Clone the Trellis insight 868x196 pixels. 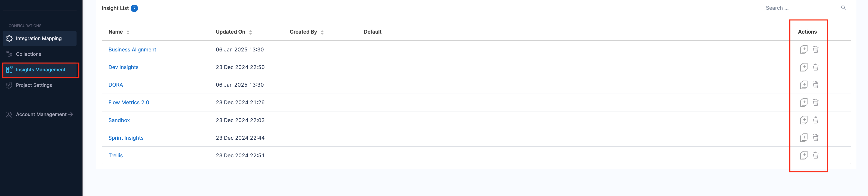coord(804,155)
